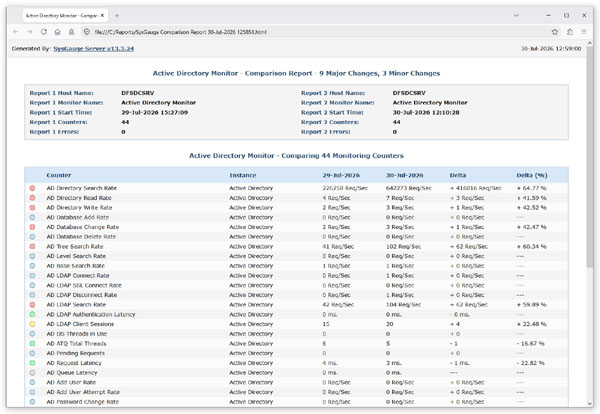Open a new tab with plus button
This screenshot has width=600, height=414.
point(117,16)
